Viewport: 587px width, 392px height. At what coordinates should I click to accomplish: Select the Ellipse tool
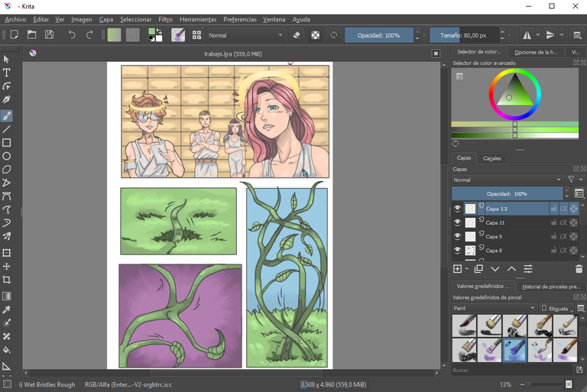[x=6, y=156]
